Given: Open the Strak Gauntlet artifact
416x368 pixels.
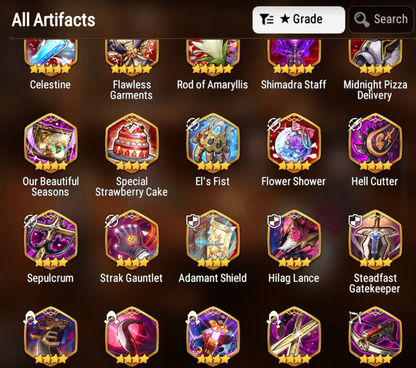Looking at the screenshot, I should click(132, 240).
